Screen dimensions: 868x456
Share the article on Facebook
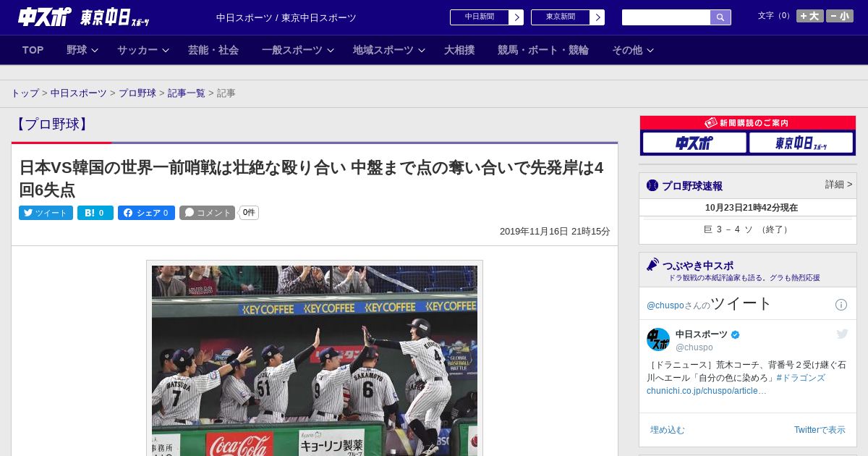pos(146,213)
